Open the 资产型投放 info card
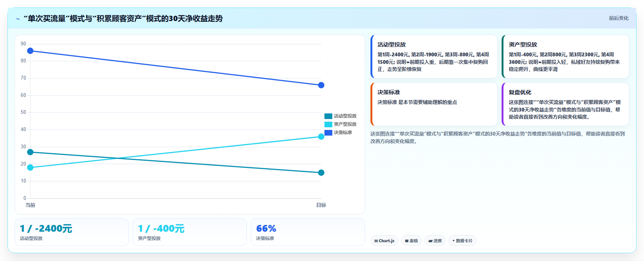The image size is (644, 261). 565,57
